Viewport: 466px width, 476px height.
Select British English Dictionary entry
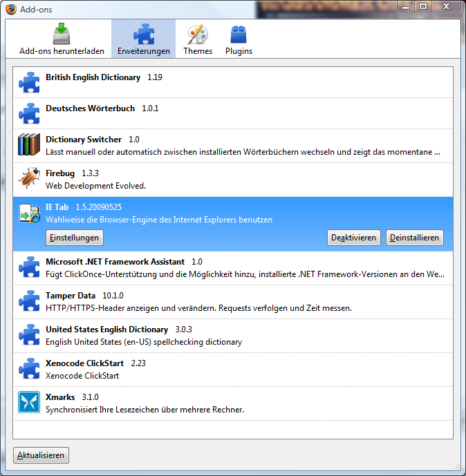pos(233,82)
